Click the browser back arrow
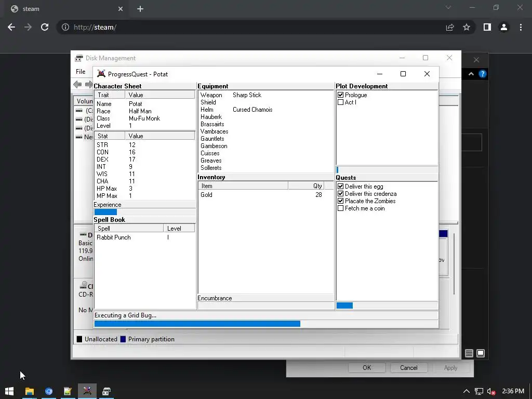This screenshot has height=399, width=532. click(11, 27)
